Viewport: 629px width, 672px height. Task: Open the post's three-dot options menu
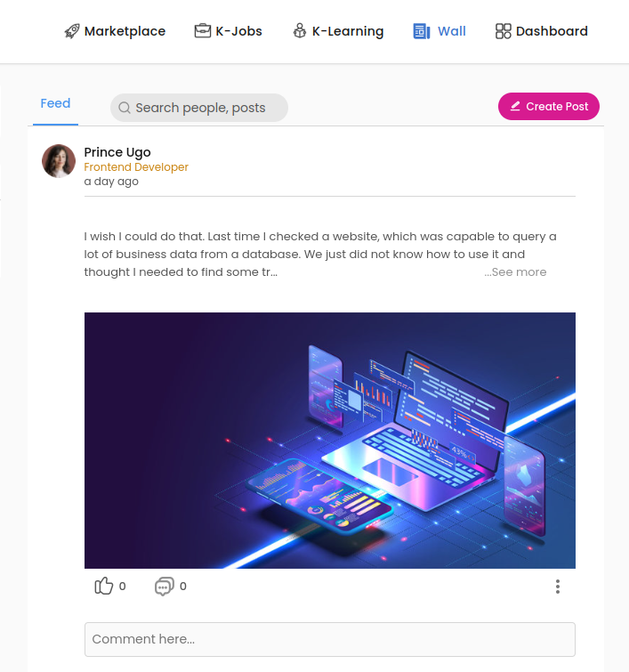tap(558, 587)
